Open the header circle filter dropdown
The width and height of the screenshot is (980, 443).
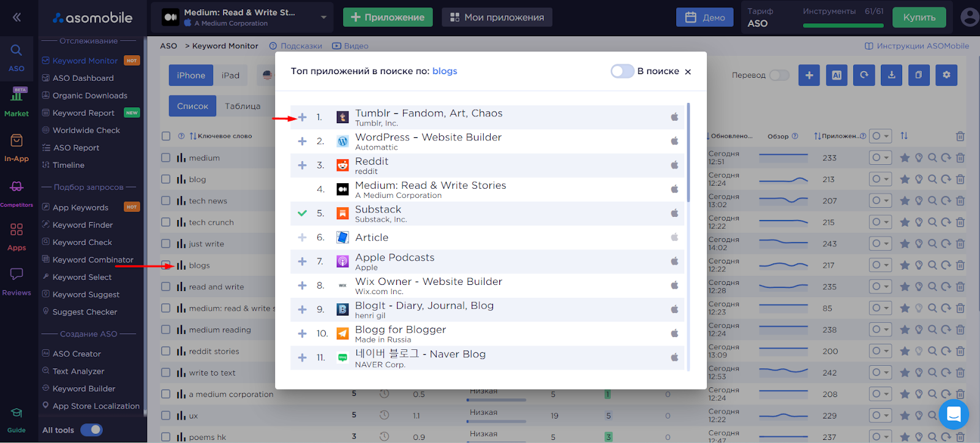[881, 136]
